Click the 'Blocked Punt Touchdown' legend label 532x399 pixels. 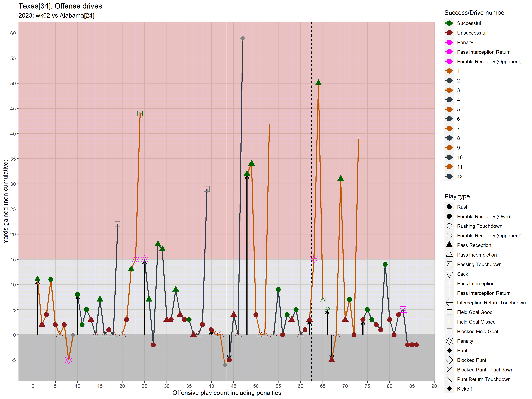point(485,370)
